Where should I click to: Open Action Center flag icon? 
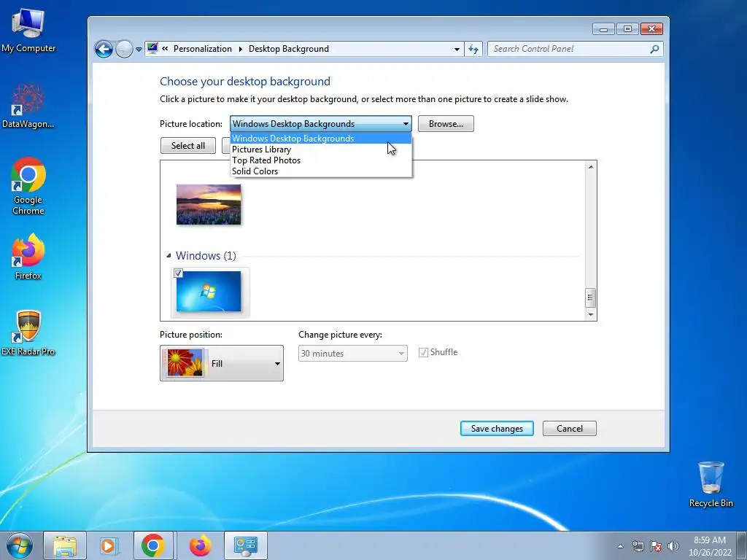pos(656,546)
